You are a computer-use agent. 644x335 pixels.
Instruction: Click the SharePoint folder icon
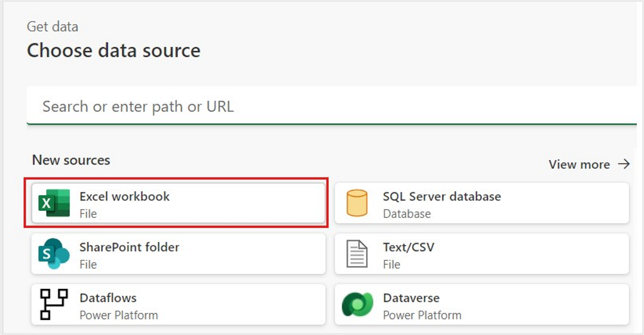coord(54,254)
